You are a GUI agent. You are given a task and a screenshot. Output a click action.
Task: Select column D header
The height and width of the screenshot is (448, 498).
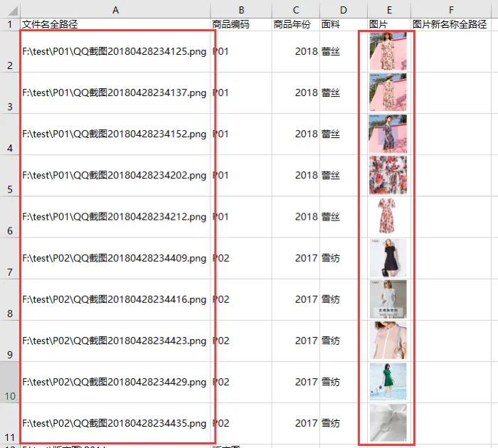344,10
